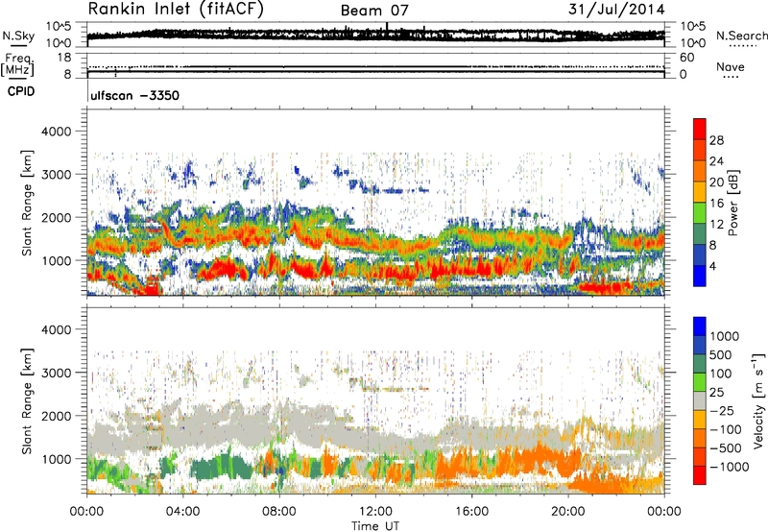Click the 'CPID' label
The width and height of the screenshot is (768, 532).
(21, 91)
